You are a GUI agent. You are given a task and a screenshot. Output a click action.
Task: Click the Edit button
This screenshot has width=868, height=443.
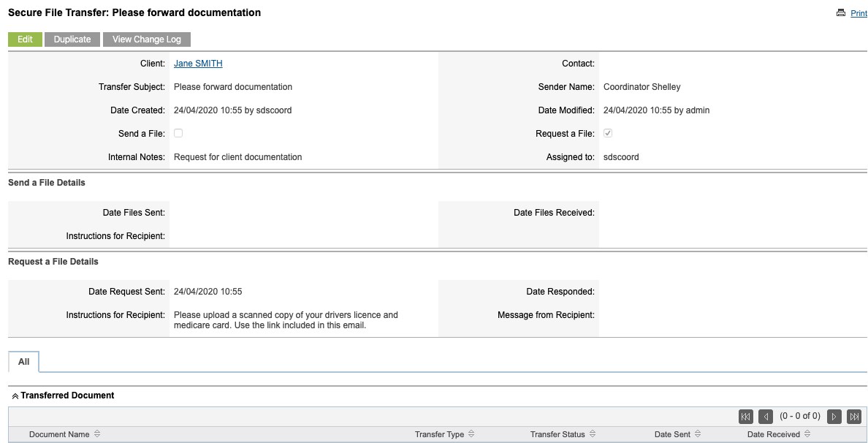25,39
